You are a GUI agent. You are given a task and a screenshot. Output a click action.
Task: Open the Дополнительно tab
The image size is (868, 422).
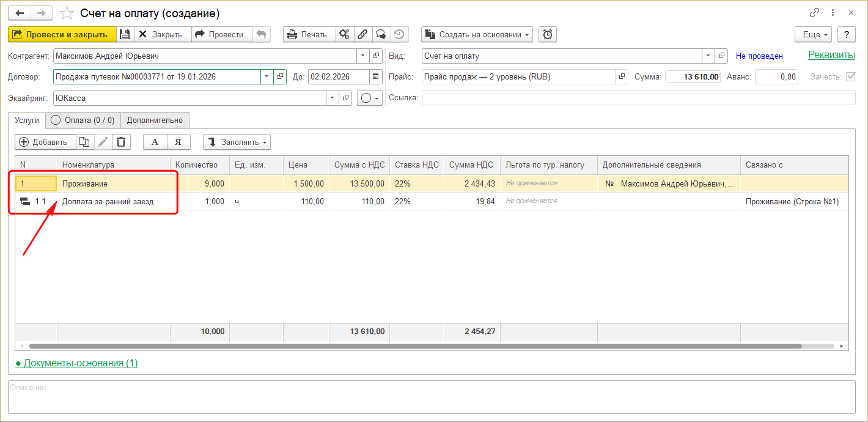(x=155, y=120)
